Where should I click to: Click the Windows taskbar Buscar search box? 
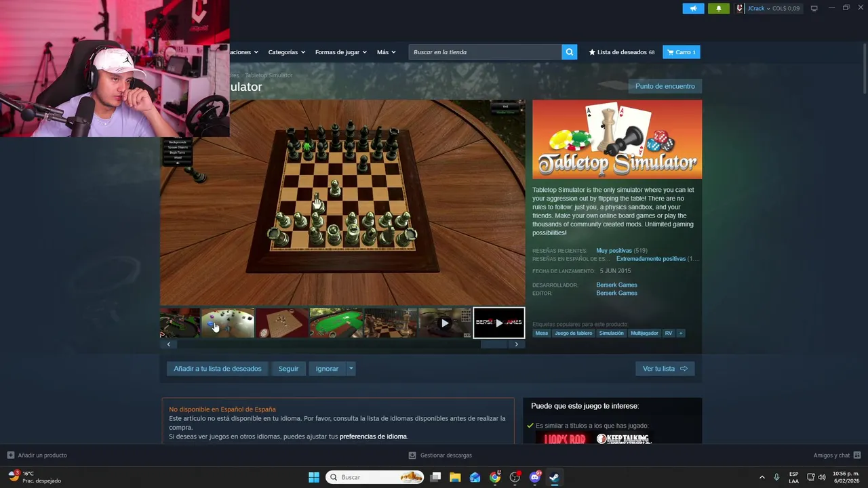[374, 477]
